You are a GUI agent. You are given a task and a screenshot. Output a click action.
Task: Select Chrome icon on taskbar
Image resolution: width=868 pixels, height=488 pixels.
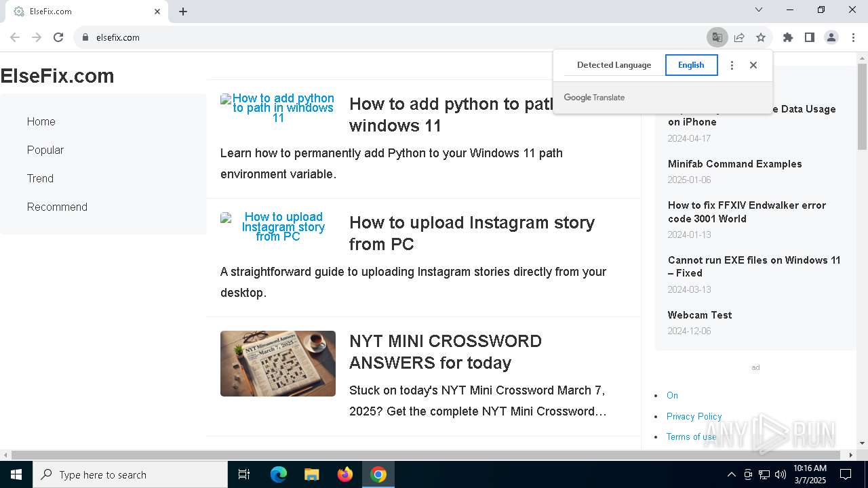coord(378,474)
